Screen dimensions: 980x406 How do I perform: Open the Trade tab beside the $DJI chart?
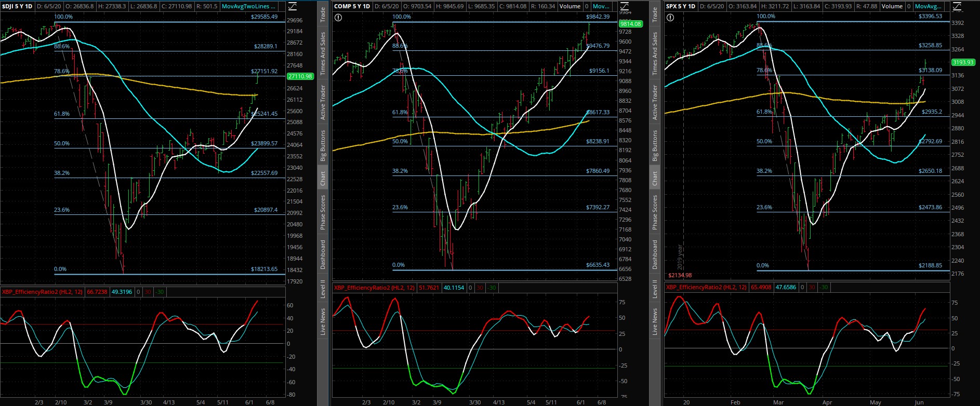coord(323,15)
